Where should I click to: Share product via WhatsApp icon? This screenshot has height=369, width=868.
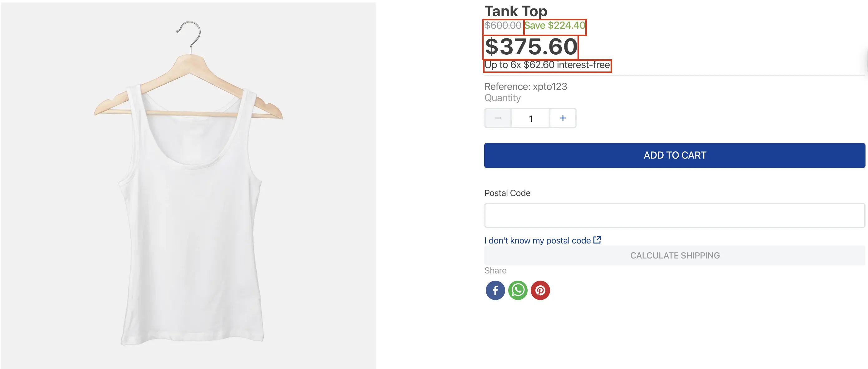[x=518, y=290]
